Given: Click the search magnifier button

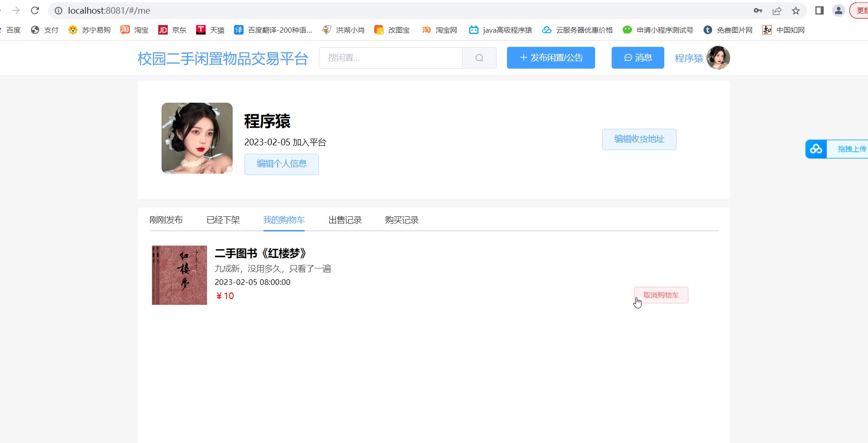Looking at the screenshot, I should [x=479, y=58].
